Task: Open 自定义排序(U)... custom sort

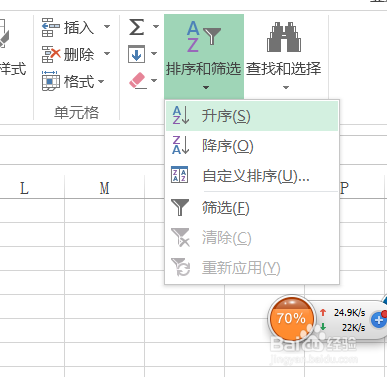Action: (252, 175)
